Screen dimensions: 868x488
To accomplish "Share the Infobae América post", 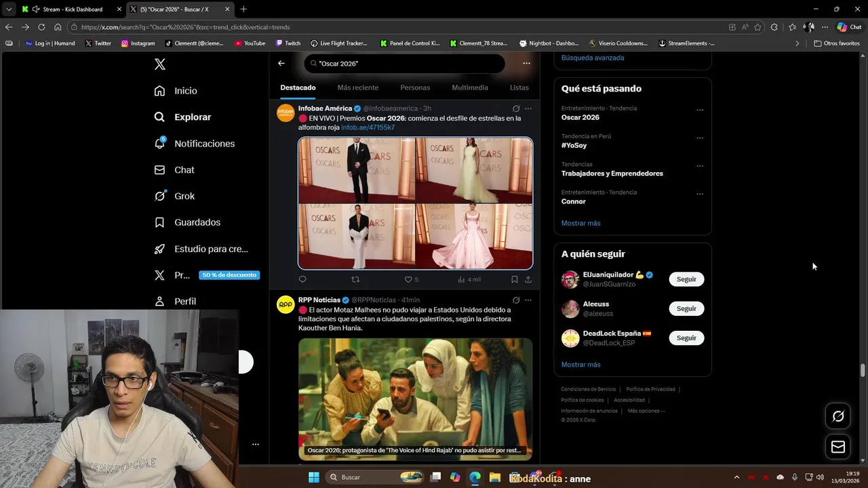I will (x=528, y=279).
